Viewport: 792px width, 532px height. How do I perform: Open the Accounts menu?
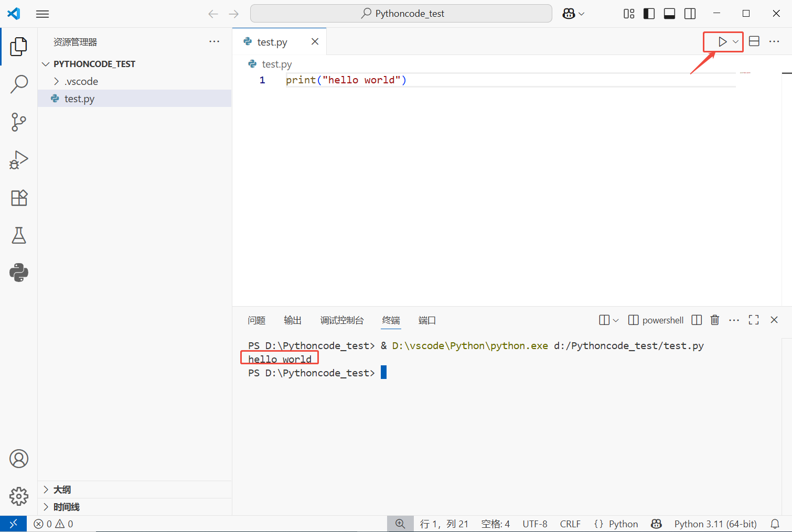point(19,459)
